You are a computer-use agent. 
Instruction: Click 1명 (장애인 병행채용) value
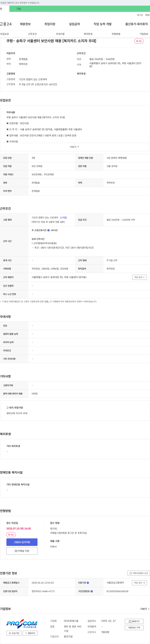tap(117, 158)
